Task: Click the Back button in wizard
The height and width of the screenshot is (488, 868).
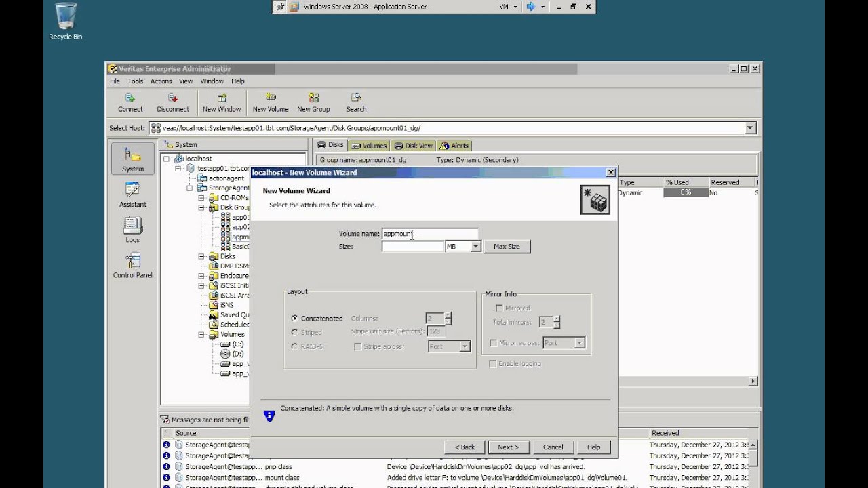Action: [x=465, y=447]
